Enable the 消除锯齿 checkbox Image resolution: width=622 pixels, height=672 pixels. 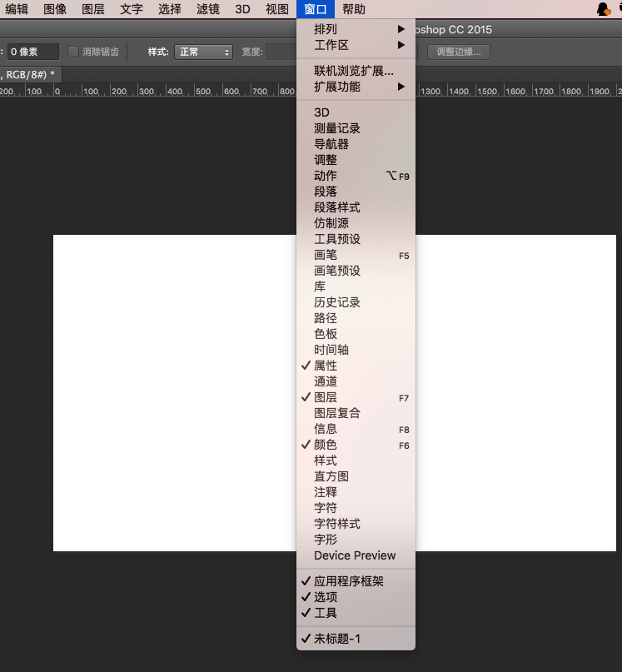[73, 52]
